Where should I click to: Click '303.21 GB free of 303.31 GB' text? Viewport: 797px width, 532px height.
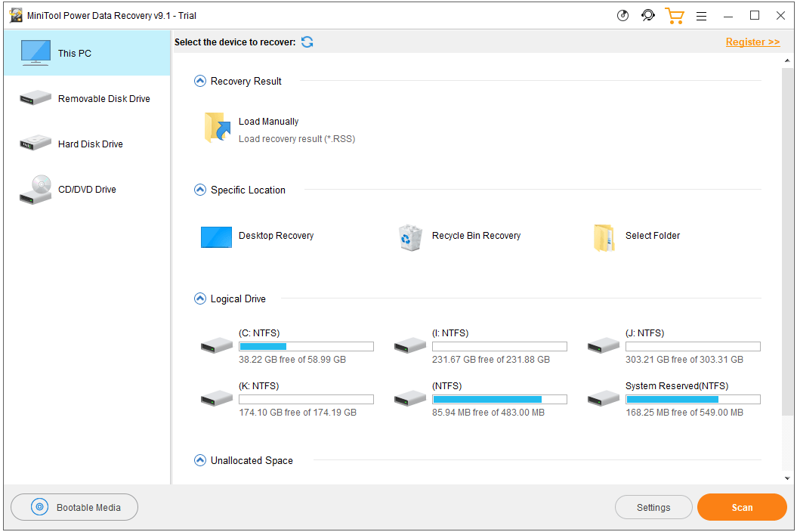[684, 360]
